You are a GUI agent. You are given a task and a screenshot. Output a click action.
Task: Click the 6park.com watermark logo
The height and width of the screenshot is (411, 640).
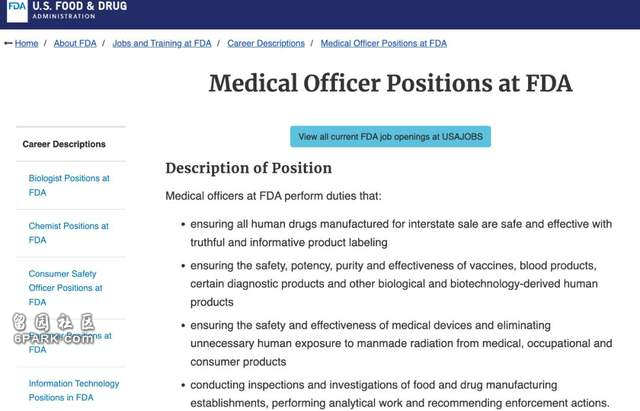(53, 329)
